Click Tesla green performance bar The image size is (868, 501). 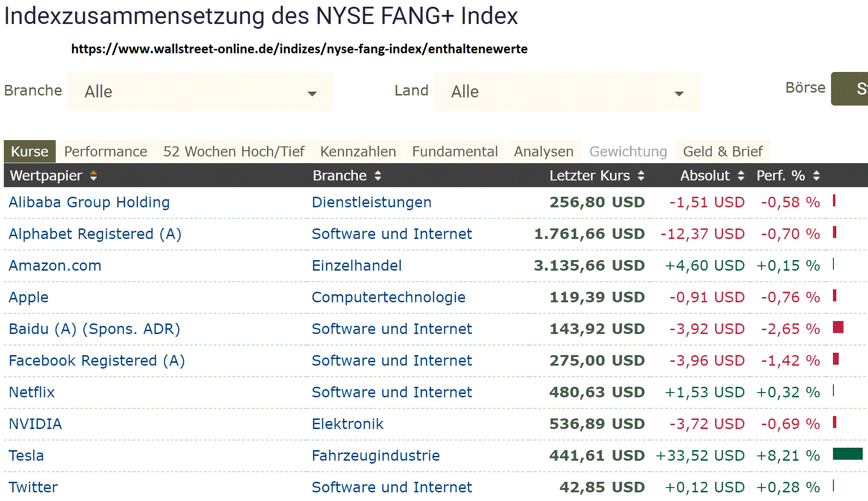[x=847, y=454]
